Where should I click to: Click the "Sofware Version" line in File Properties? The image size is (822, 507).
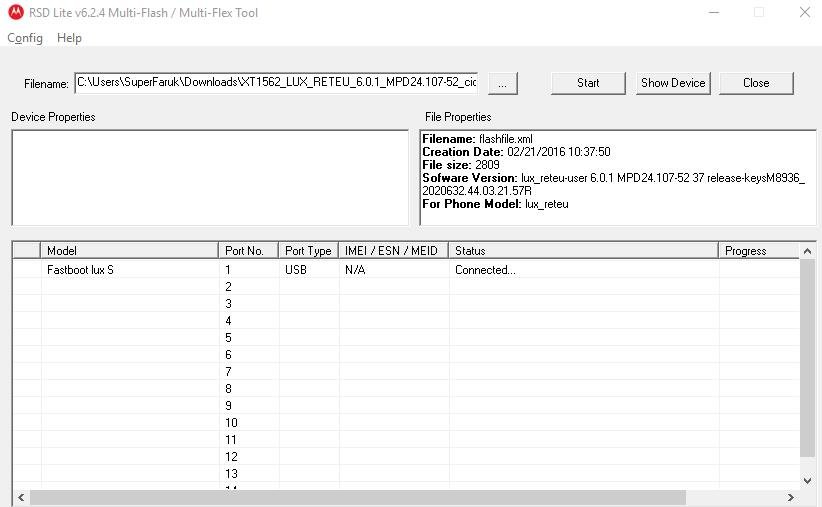613,184
